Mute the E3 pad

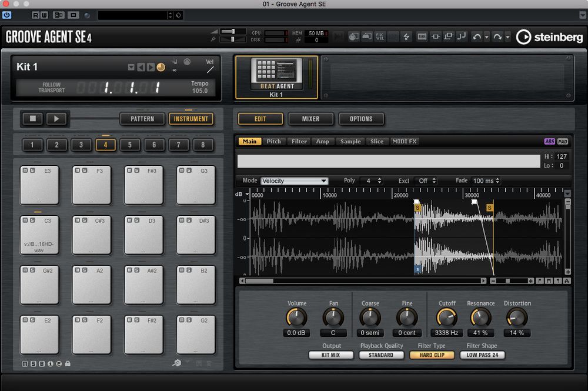tap(25, 171)
